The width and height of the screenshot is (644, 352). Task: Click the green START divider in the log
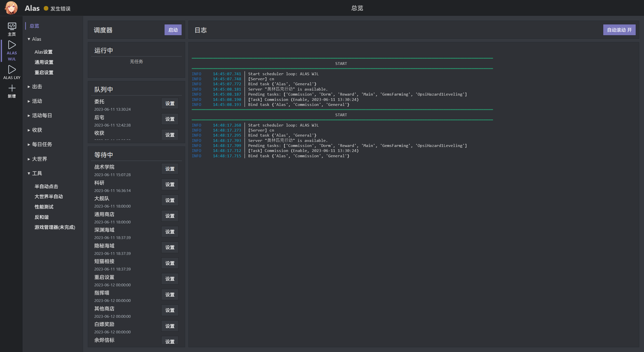click(x=341, y=63)
